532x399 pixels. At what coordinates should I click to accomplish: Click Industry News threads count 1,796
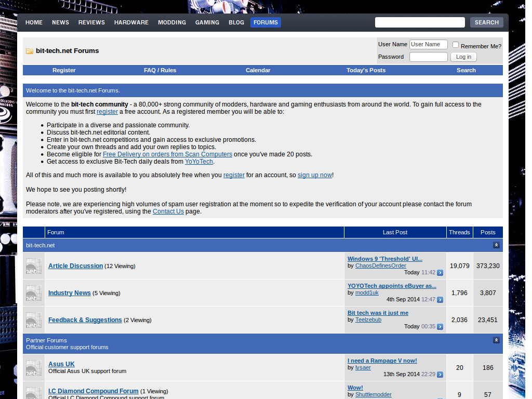pyautogui.click(x=459, y=293)
